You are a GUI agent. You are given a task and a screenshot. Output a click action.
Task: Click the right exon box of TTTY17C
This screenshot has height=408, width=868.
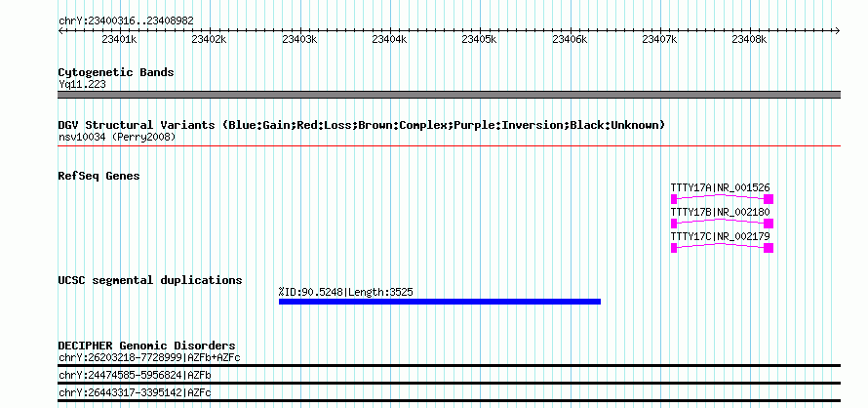[769, 248]
